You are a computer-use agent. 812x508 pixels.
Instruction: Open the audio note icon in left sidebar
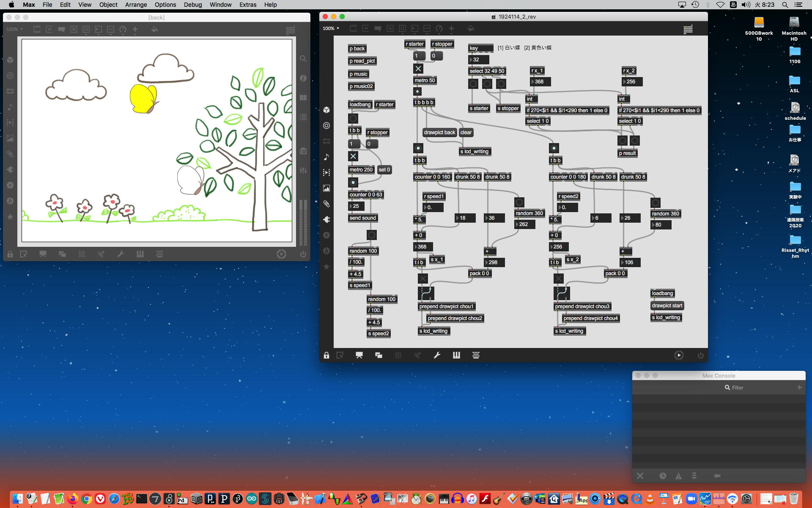(326, 157)
